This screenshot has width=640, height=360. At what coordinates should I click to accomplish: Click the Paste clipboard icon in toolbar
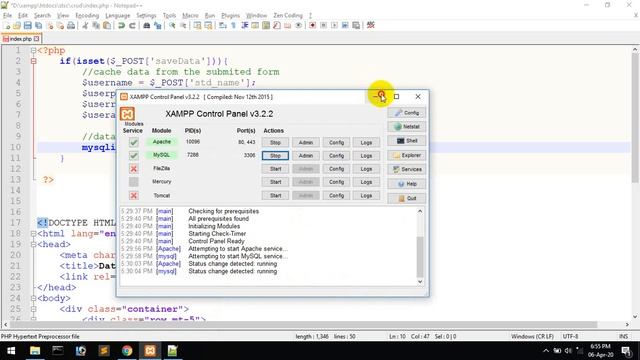[x=107, y=25]
